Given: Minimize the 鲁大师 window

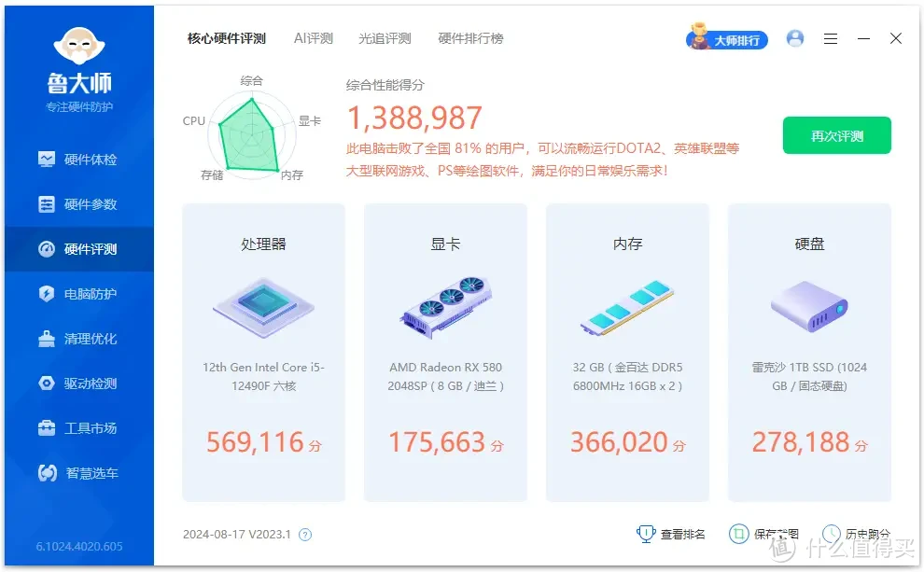Looking at the screenshot, I should [864, 39].
